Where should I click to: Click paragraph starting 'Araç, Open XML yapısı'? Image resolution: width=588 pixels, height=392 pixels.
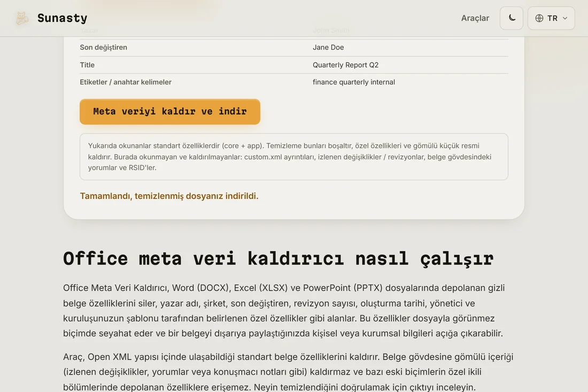(288, 372)
